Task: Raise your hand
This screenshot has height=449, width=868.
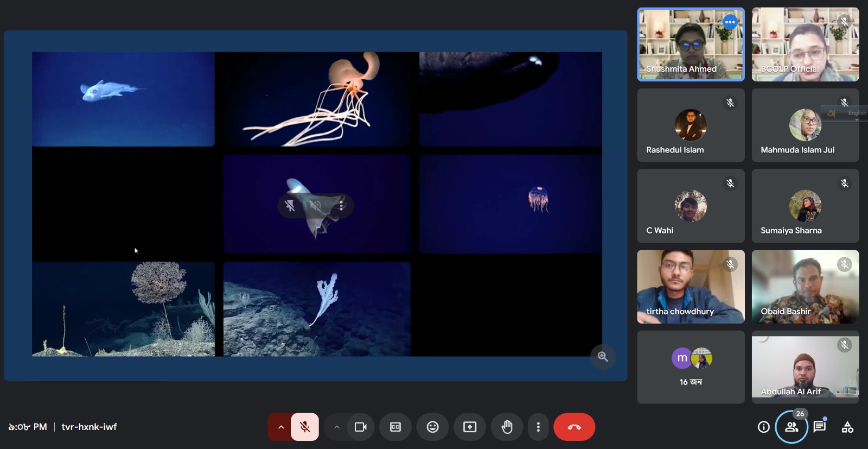Action: click(507, 427)
